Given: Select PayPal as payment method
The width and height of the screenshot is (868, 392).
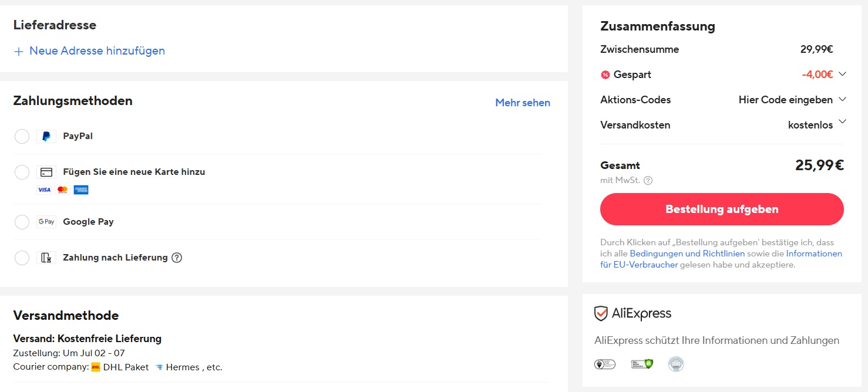Looking at the screenshot, I should point(22,136).
